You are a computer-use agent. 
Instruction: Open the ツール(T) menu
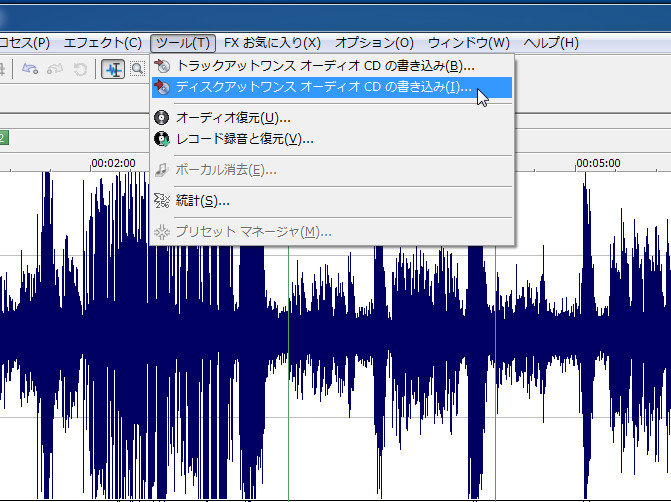(x=183, y=43)
